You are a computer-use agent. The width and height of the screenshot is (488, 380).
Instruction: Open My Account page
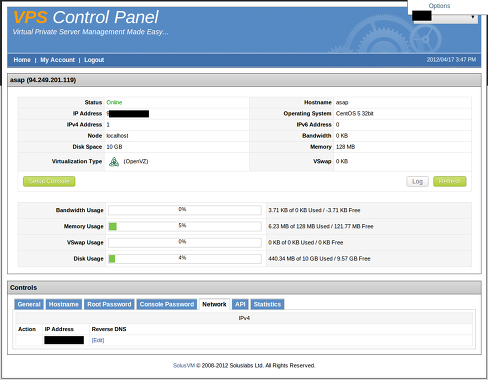tap(57, 60)
